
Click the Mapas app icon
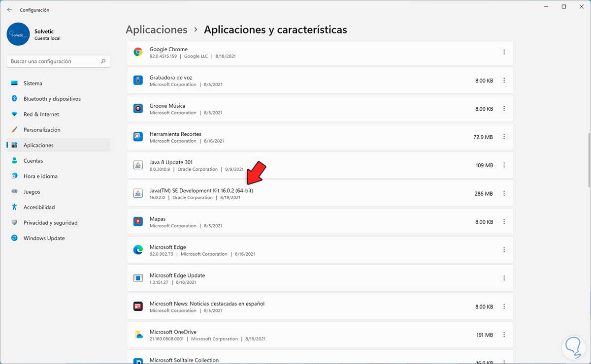tap(138, 222)
